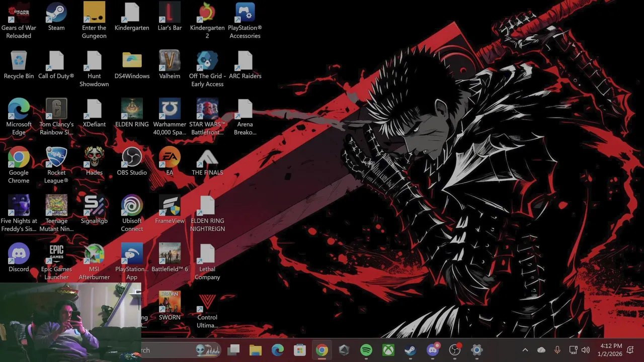Launch Teenage Mutant Ninja Turtles shortcut

pyautogui.click(x=56, y=214)
